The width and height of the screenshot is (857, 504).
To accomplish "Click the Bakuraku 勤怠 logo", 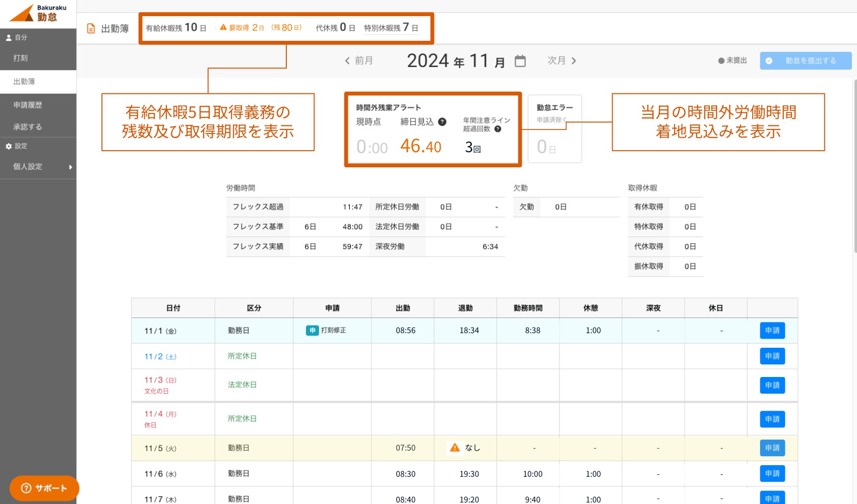I will [x=38, y=14].
